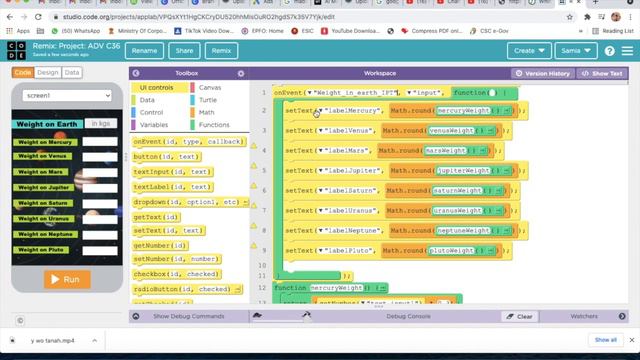Run the app with the Run button
The image size is (640, 360).
[x=67, y=280]
